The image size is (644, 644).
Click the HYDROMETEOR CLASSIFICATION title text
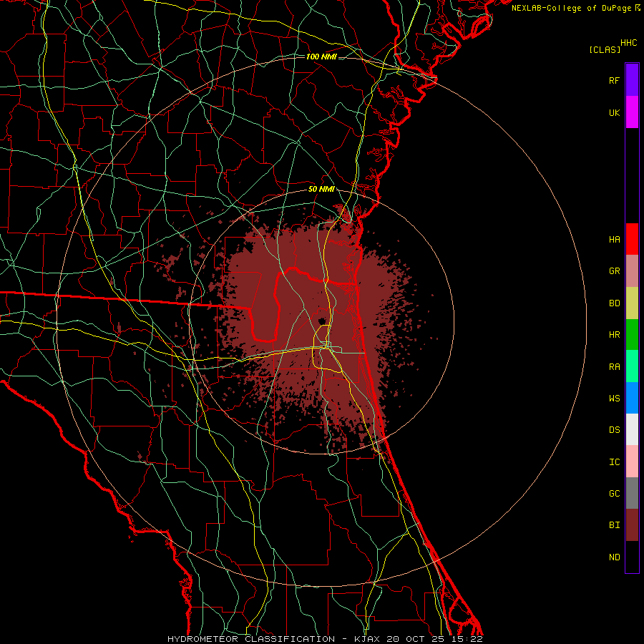tap(251, 639)
